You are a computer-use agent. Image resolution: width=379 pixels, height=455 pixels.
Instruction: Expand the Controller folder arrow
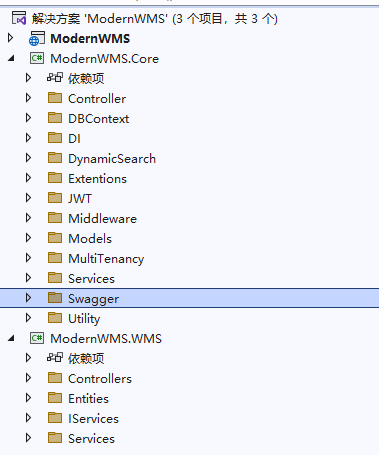(29, 98)
